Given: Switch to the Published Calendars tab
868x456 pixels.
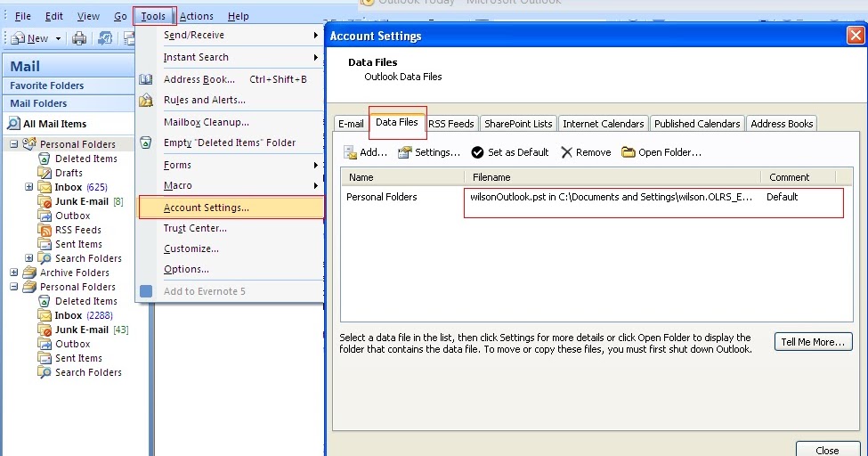Looking at the screenshot, I should point(697,124).
